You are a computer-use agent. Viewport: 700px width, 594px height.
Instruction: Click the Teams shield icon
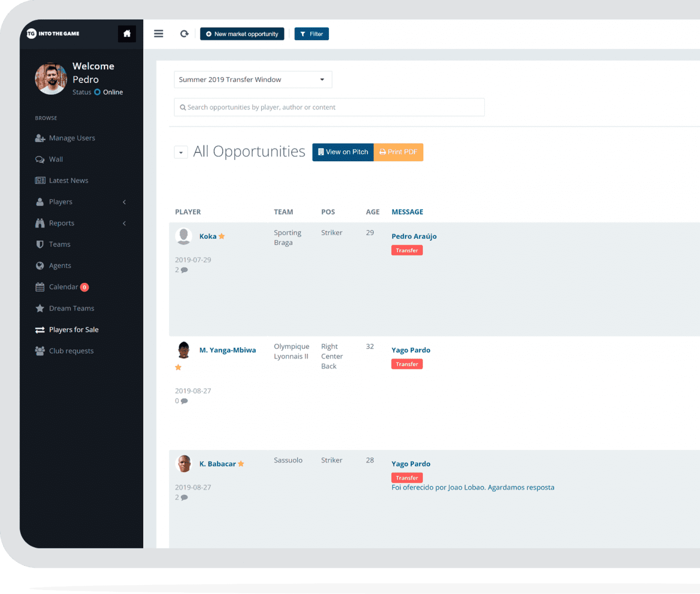point(40,244)
